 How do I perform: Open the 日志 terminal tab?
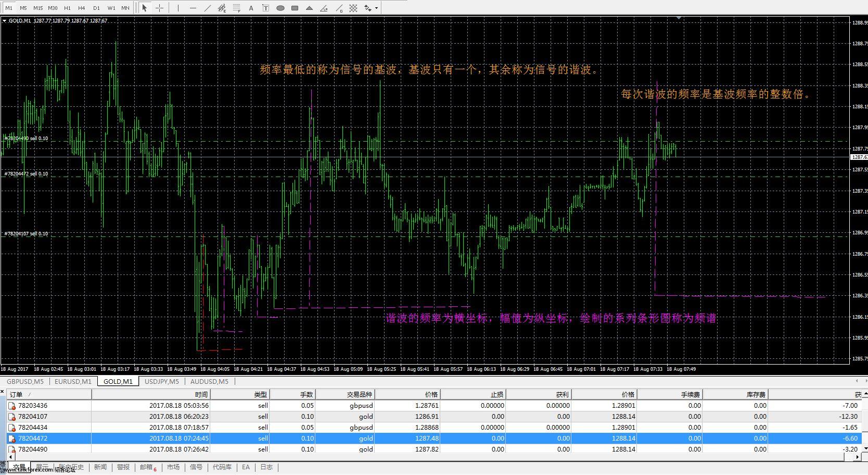pyautogui.click(x=266, y=467)
